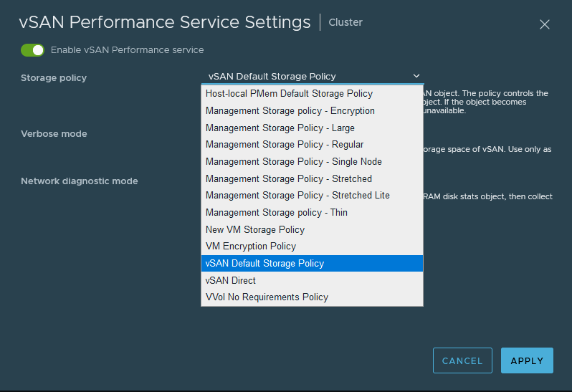Close the vSAN Performance Service Settings dialog

click(x=544, y=24)
